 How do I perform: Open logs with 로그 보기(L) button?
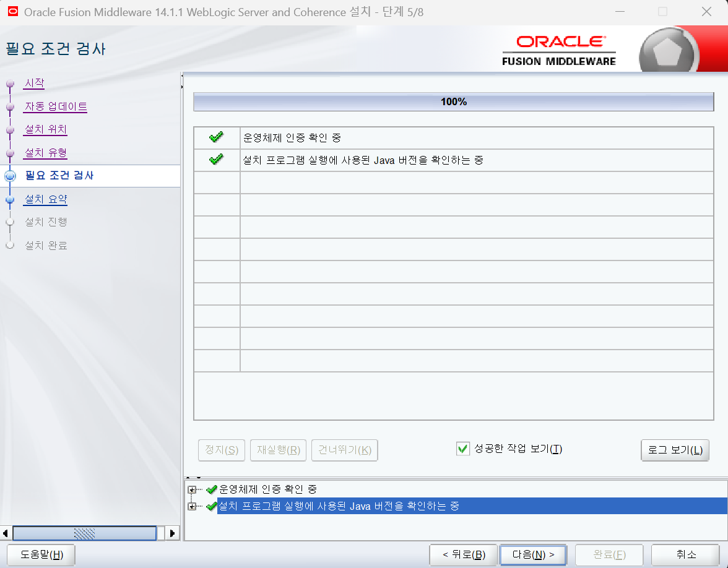pos(675,450)
